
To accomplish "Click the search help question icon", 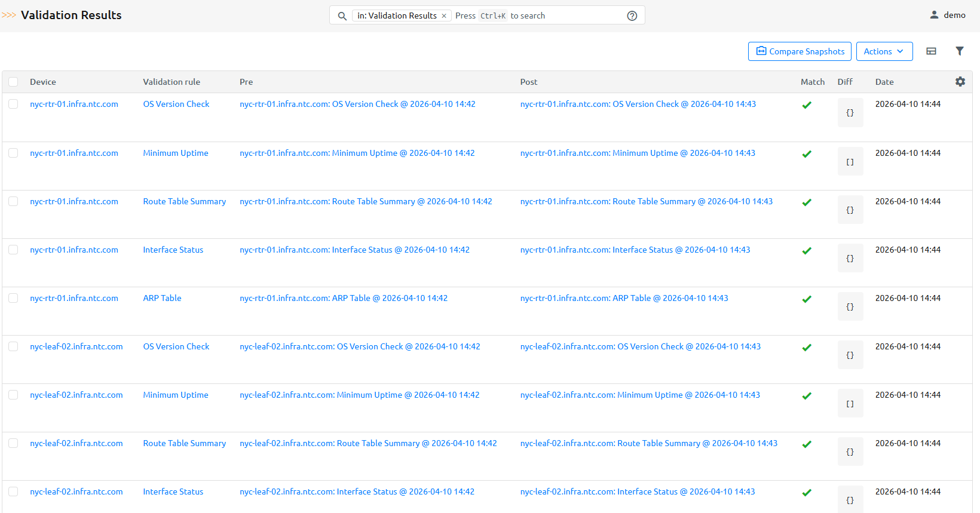I will [x=632, y=16].
